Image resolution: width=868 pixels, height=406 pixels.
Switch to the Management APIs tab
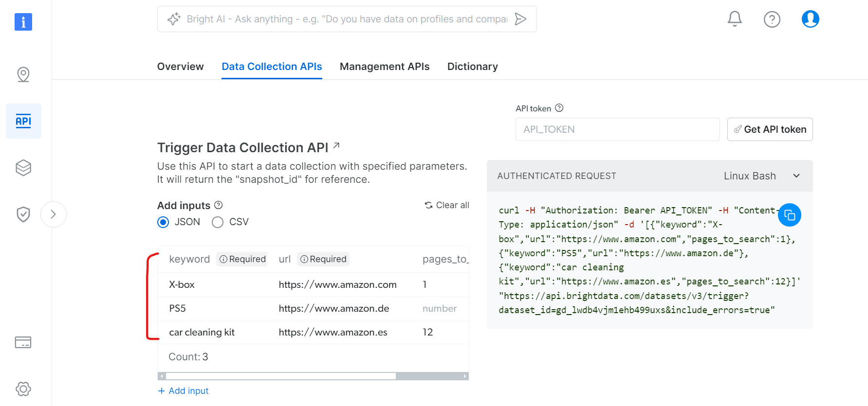[x=384, y=67]
